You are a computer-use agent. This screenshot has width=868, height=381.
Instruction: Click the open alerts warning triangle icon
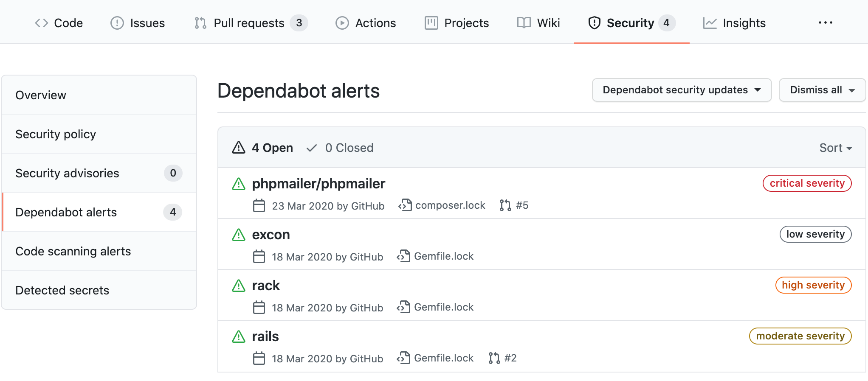tap(239, 148)
